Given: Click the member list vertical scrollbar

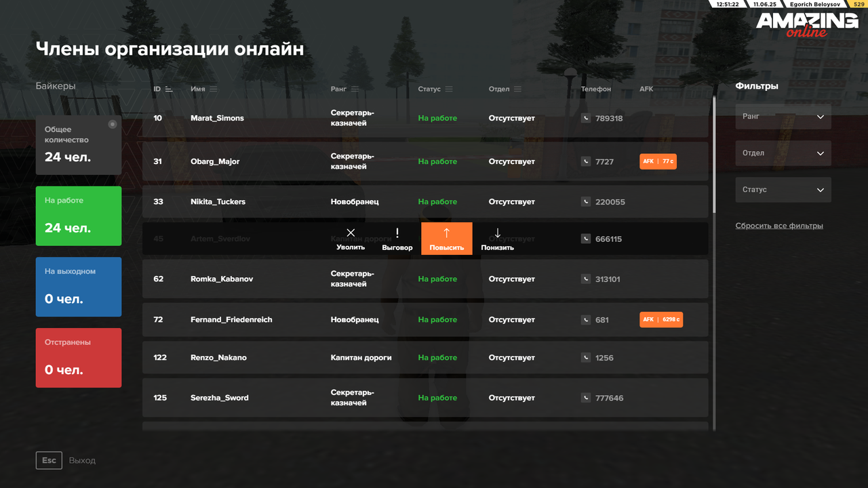Looking at the screenshot, I should 713,155.
